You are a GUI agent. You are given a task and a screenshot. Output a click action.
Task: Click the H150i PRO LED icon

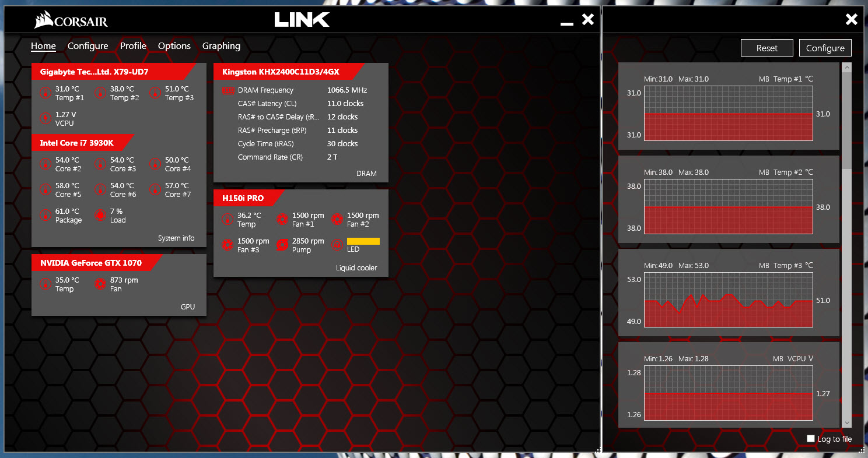click(337, 245)
